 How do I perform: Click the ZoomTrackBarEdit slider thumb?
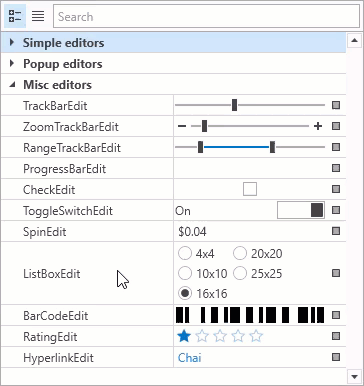[x=204, y=126]
